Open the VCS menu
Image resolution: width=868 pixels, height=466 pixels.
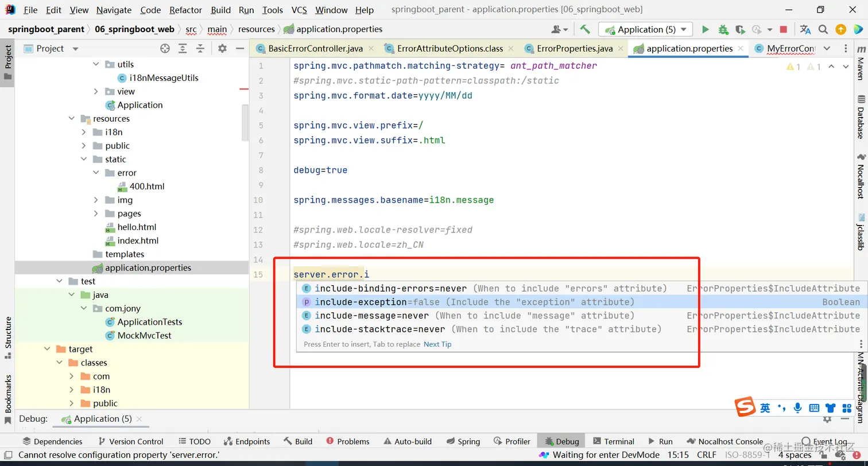(x=299, y=10)
